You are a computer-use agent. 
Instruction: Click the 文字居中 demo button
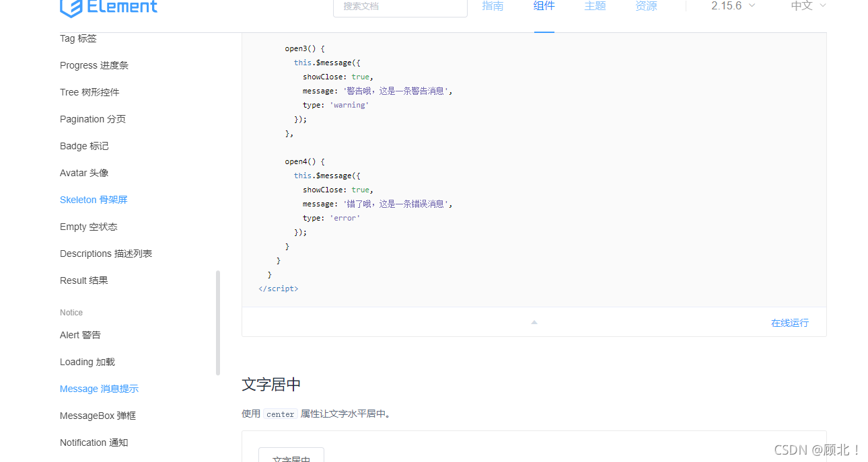291,455
